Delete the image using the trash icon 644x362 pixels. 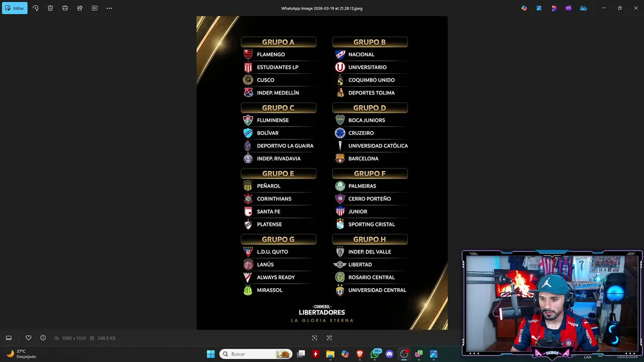[x=50, y=8]
